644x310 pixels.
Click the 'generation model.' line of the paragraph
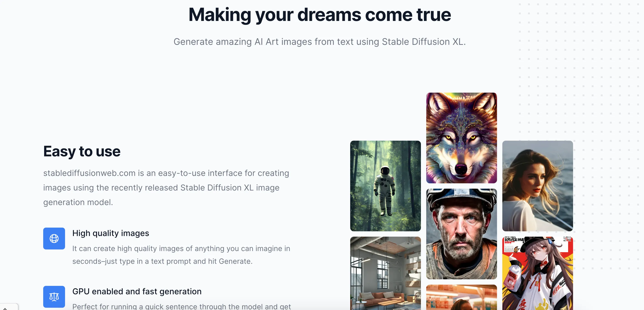click(78, 202)
